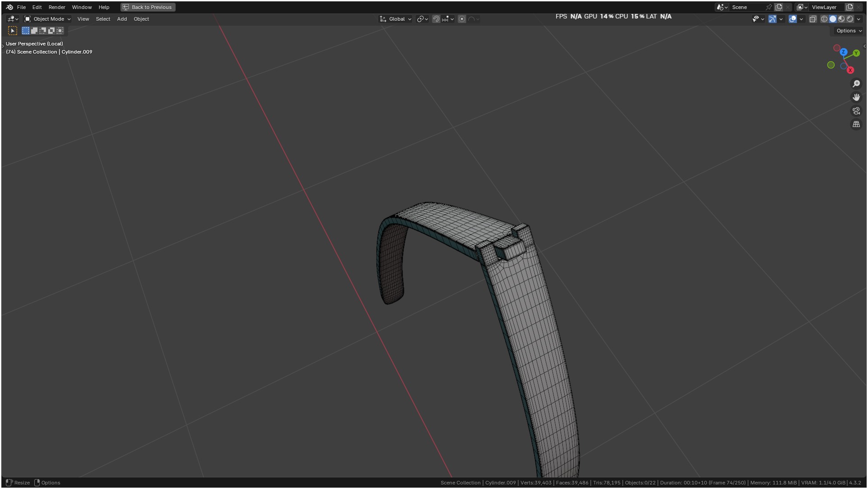
Task: Click Back to Previous button
Action: [148, 7]
